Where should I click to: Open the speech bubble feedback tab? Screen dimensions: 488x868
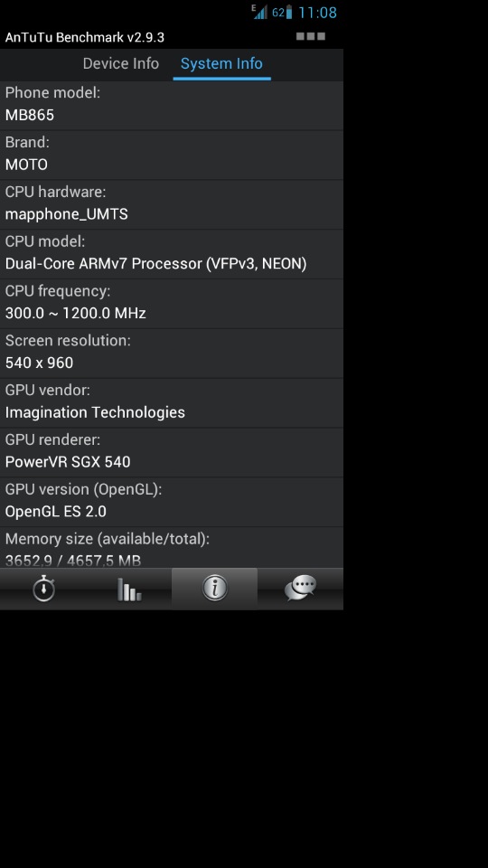coord(300,589)
